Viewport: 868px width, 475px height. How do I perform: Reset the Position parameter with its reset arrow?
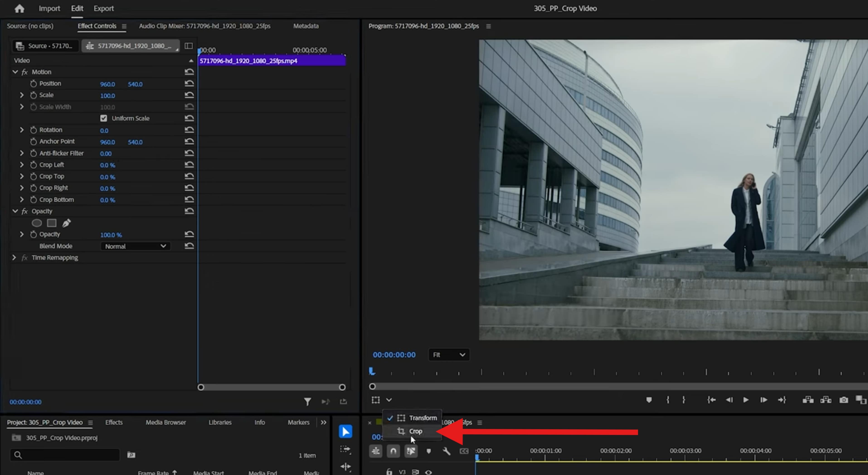pyautogui.click(x=189, y=83)
